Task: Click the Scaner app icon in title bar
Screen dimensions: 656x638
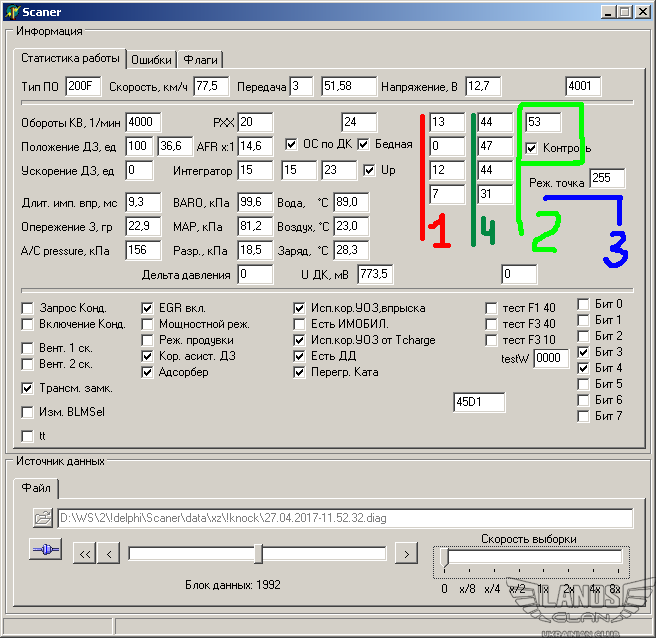Action: click(x=12, y=12)
